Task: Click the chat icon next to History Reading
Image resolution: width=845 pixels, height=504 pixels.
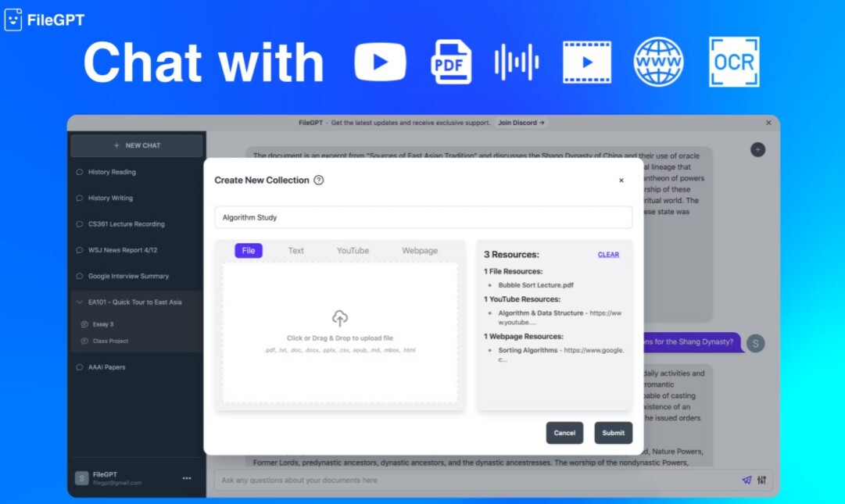Action: [79, 172]
